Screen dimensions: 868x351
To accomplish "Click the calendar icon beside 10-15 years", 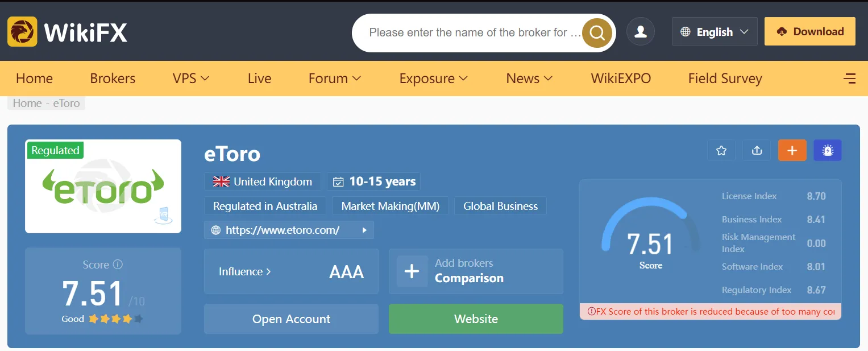I will click(x=338, y=182).
